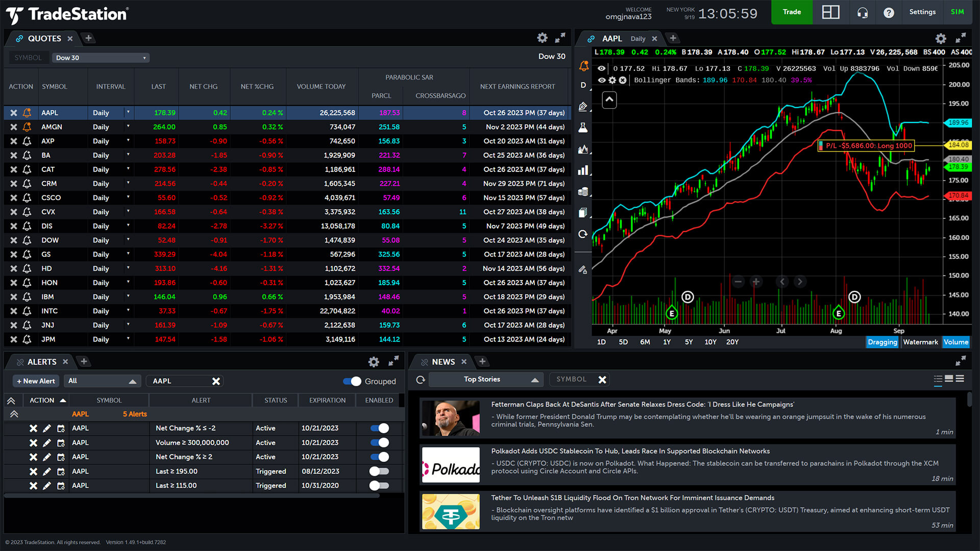Click the New Alert button
This screenshot has height=551, width=980.
click(35, 381)
